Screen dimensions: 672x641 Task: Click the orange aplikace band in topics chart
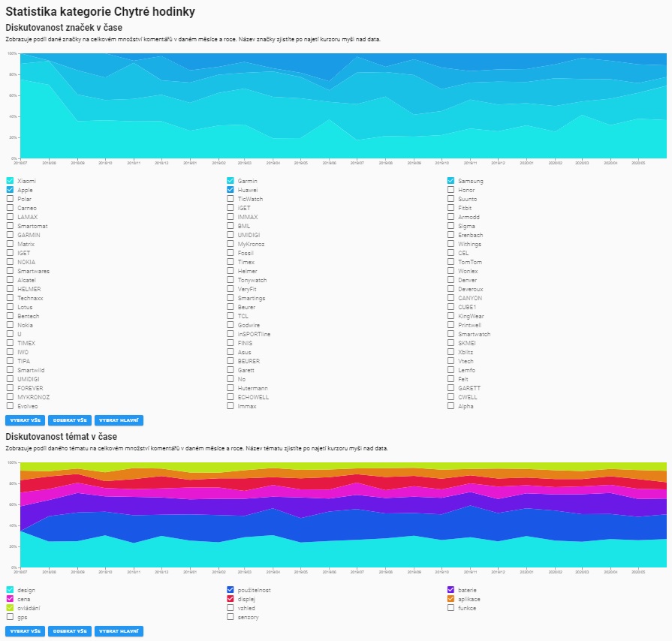click(343, 472)
